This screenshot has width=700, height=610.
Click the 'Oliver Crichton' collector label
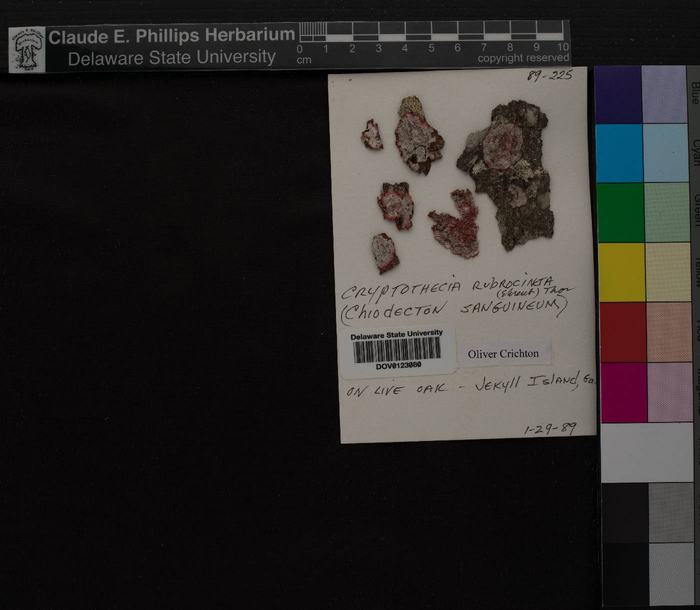tap(503, 353)
